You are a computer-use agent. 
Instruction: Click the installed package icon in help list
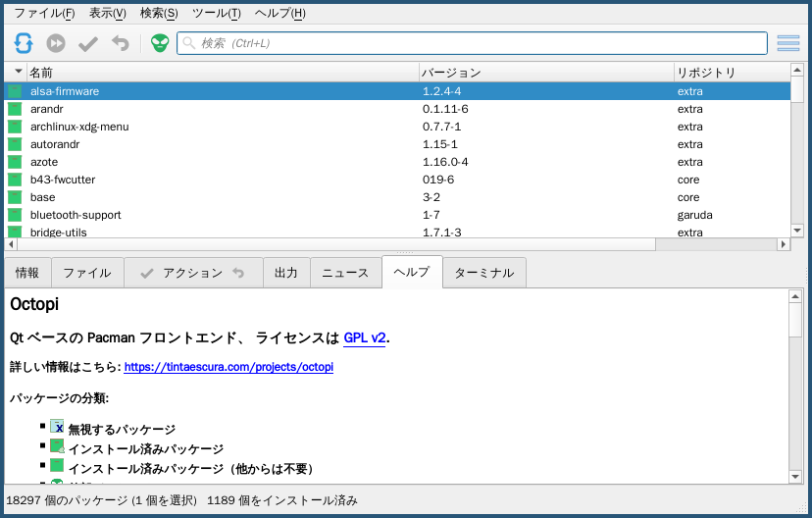coord(57,446)
